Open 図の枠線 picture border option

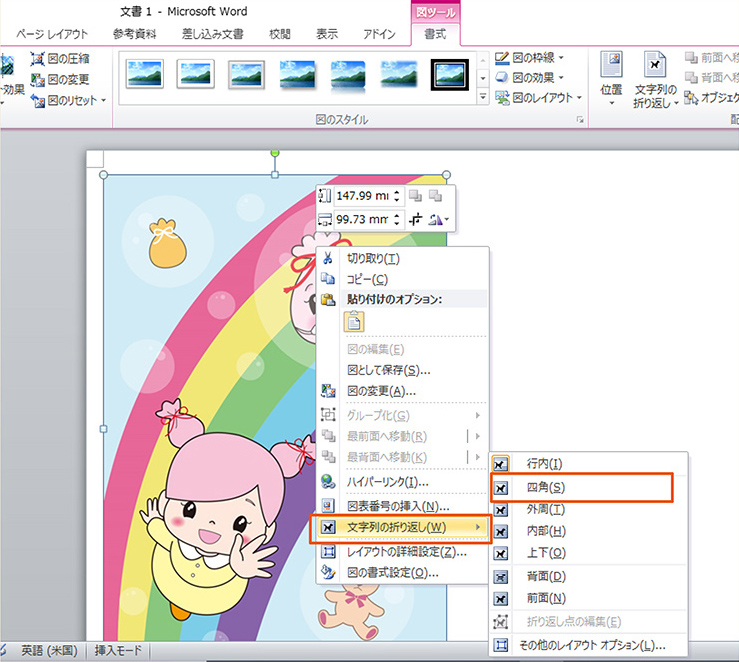click(x=529, y=58)
